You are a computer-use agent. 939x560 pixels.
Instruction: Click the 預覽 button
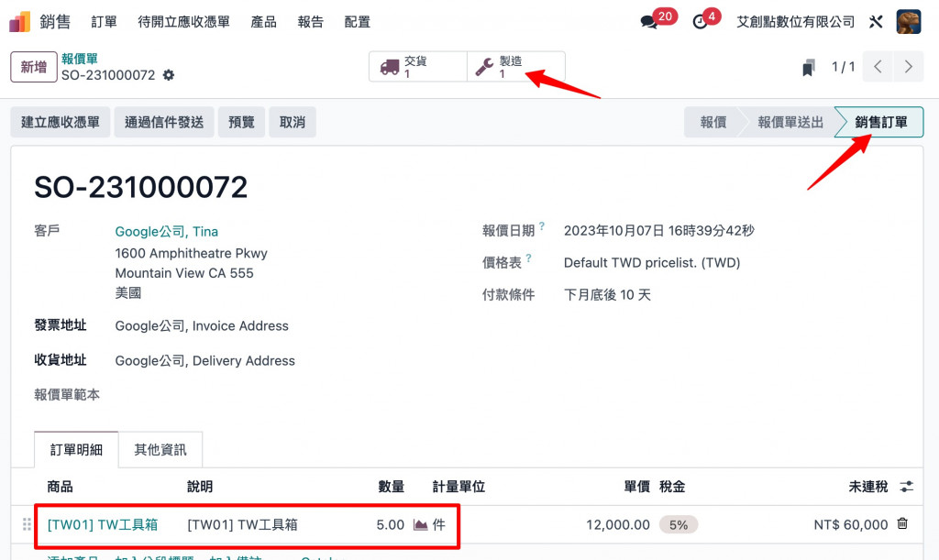(241, 122)
